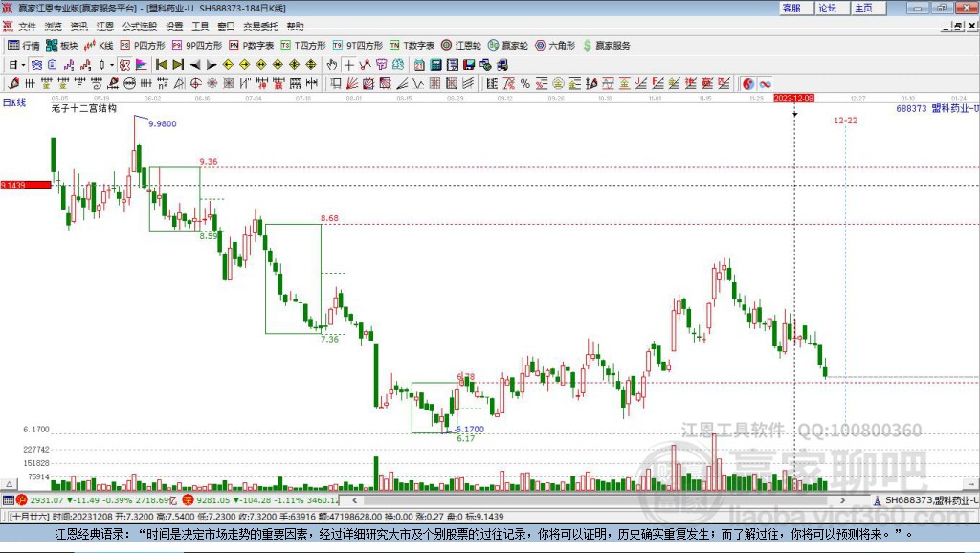The width and height of the screenshot is (980, 553).
Task: Click the 9.36 red level label
Action: coord(209,162)
